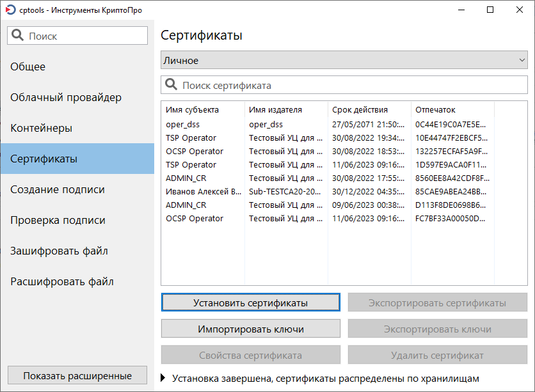Focus the Поиск сертификата search field
Viewport: 535px width, 392px height.
[x=344, y=85]
